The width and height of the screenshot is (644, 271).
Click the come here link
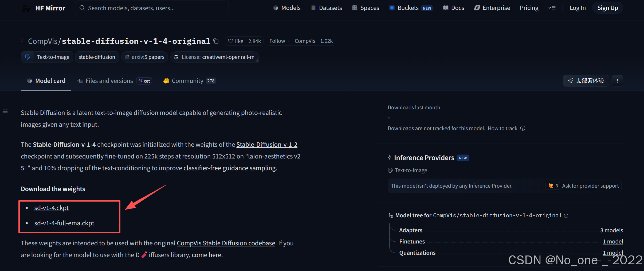(x=206, y=255)
